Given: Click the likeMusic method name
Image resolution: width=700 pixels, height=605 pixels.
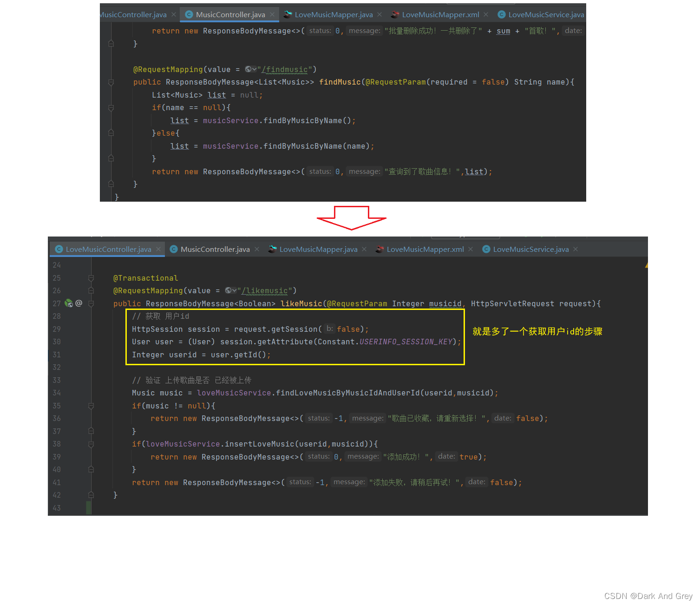Looking at the screenshot, I should (301, 303).
